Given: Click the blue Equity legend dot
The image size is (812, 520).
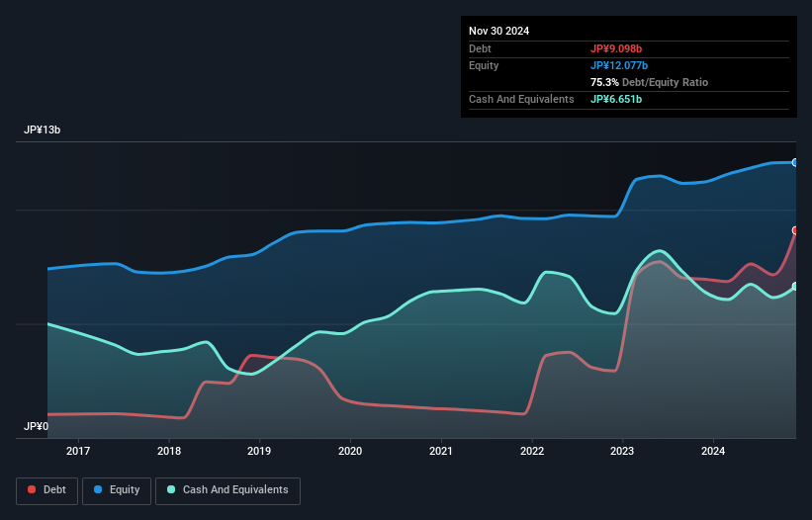Looking at the screenshot, I should tap(98, 489).
